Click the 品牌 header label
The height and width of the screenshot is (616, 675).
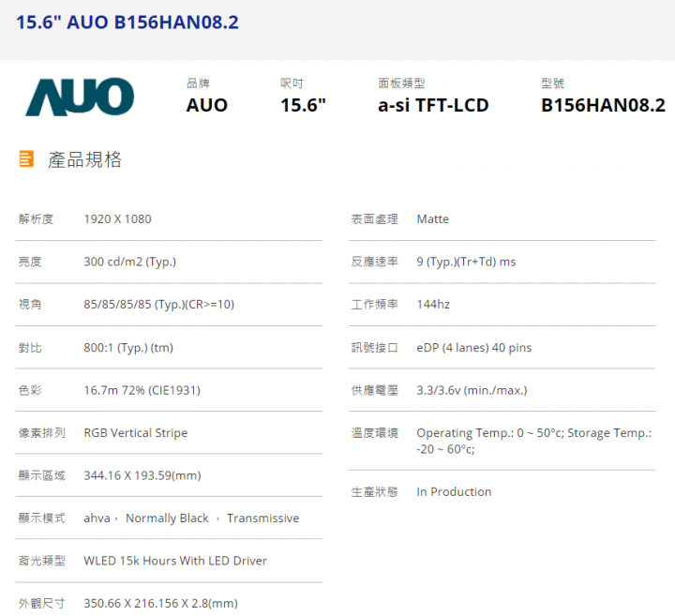(198, 83)
